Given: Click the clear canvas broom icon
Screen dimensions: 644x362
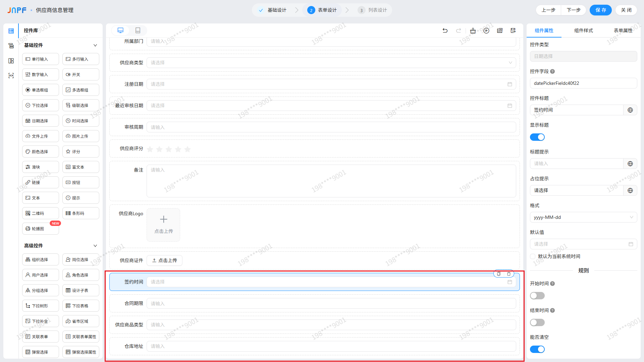Looking at the screenshot, I should pos(473,31).
